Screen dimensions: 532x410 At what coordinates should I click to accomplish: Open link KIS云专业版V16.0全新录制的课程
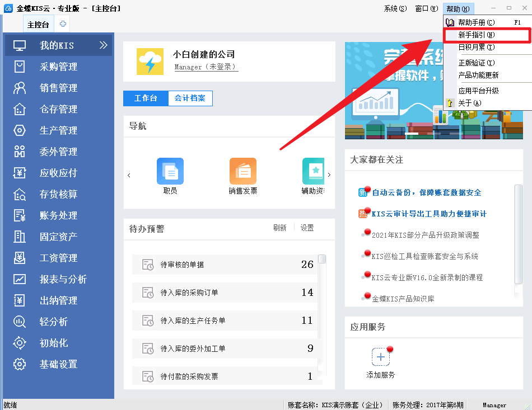tap(427, 277)
